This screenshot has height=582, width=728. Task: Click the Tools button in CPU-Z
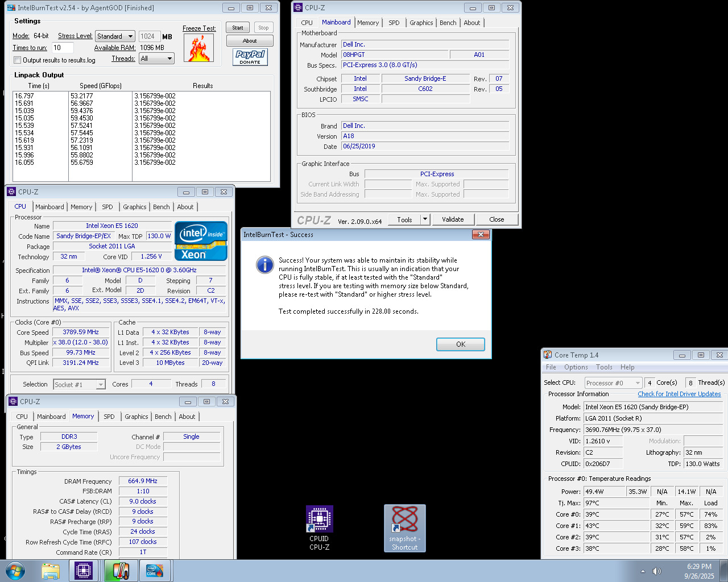tap(404, 219)
